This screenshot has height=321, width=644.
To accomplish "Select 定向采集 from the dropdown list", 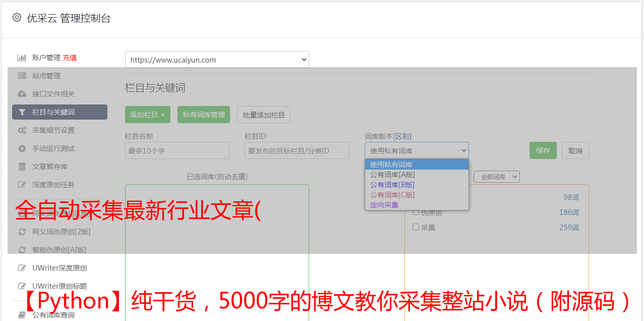I will coord(417,205).
